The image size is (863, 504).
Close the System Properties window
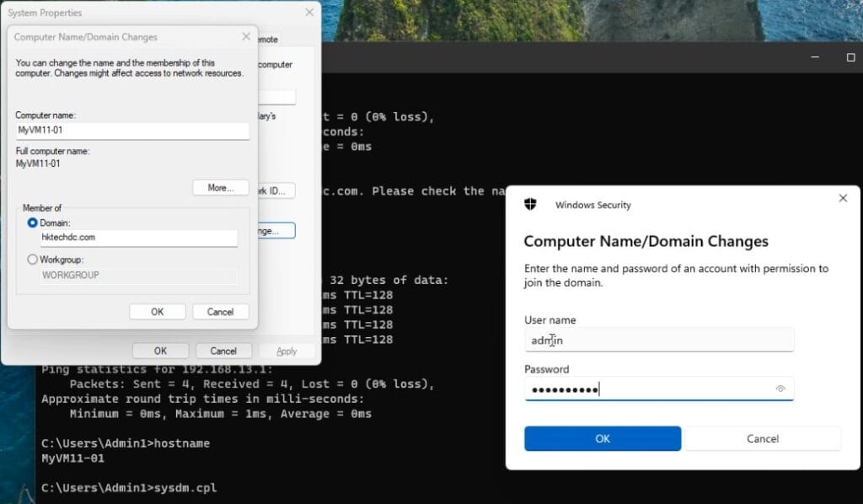(309, 12)
